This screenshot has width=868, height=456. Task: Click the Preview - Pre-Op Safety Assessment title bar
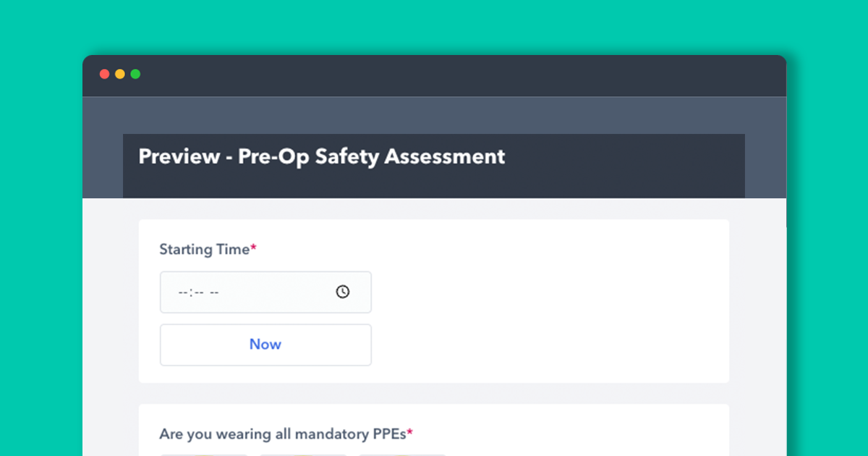coord(322,156)
